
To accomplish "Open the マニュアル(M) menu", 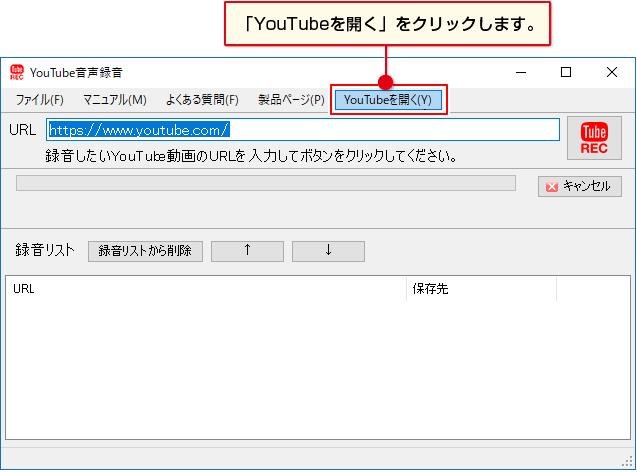I will [115, 100].
